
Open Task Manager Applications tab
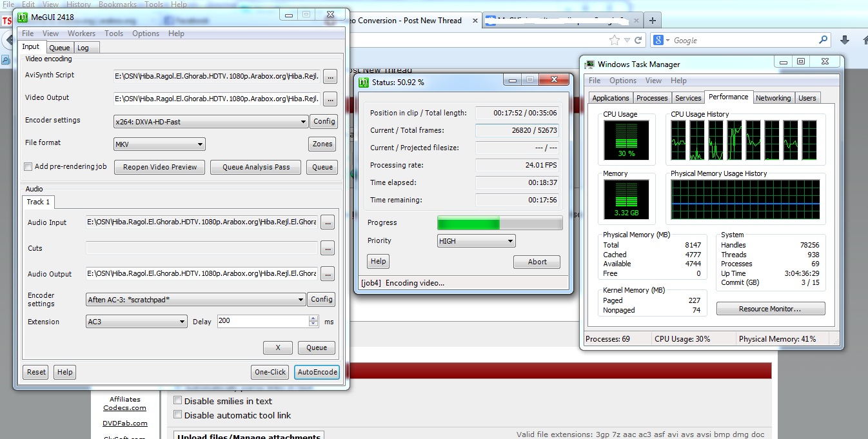coord(611,98)
